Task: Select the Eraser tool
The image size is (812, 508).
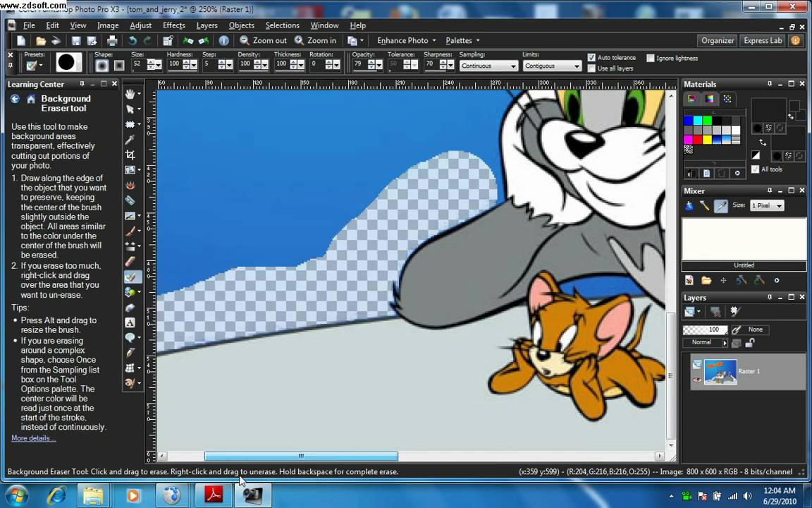Action: point(130,261)
